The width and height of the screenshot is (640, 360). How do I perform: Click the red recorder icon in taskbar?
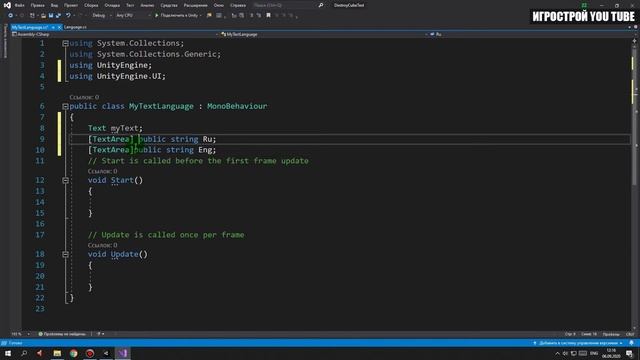90,353
